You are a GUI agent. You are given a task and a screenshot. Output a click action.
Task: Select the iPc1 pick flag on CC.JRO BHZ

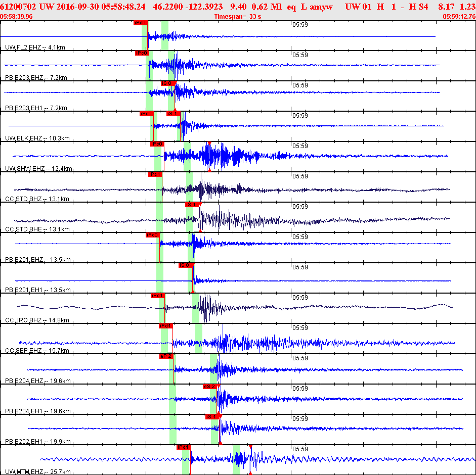click(x=158, y=296)
